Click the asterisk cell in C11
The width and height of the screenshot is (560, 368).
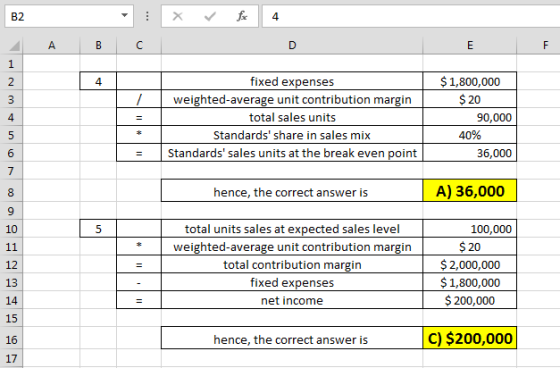coord(139,246)
